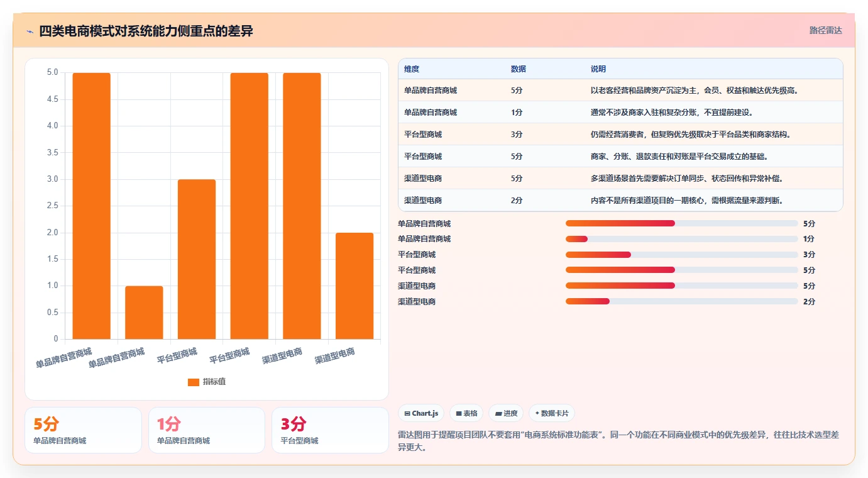Click the Chart.js tag chip
This screenshot has width=868, height=478.
tap(421, 413)
